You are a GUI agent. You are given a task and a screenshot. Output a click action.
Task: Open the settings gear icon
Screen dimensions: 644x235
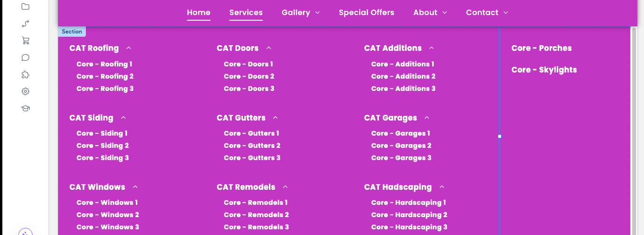[25, 91]
